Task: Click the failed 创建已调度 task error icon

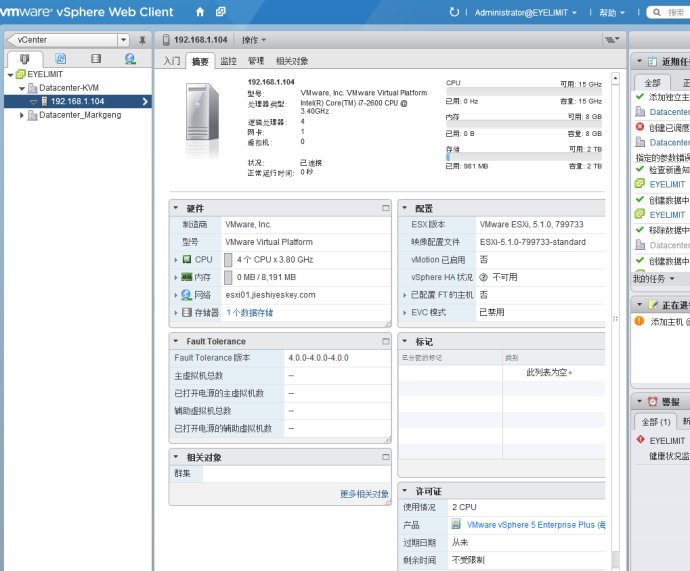Action: (x=640, y=127)
